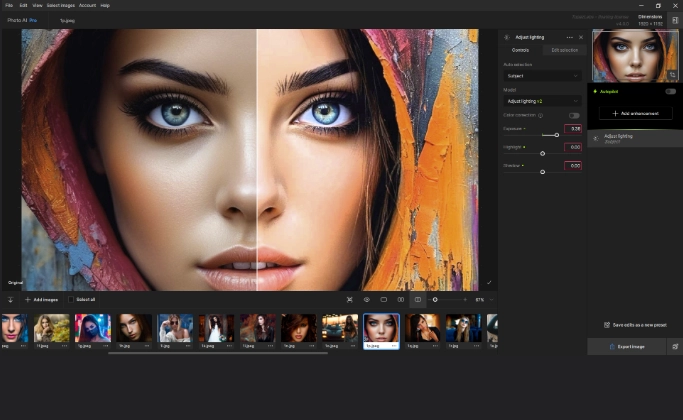Click the face detection icon in view toolbar
Image resolution: width=683 pixels, height=420 pixels.
349,299
